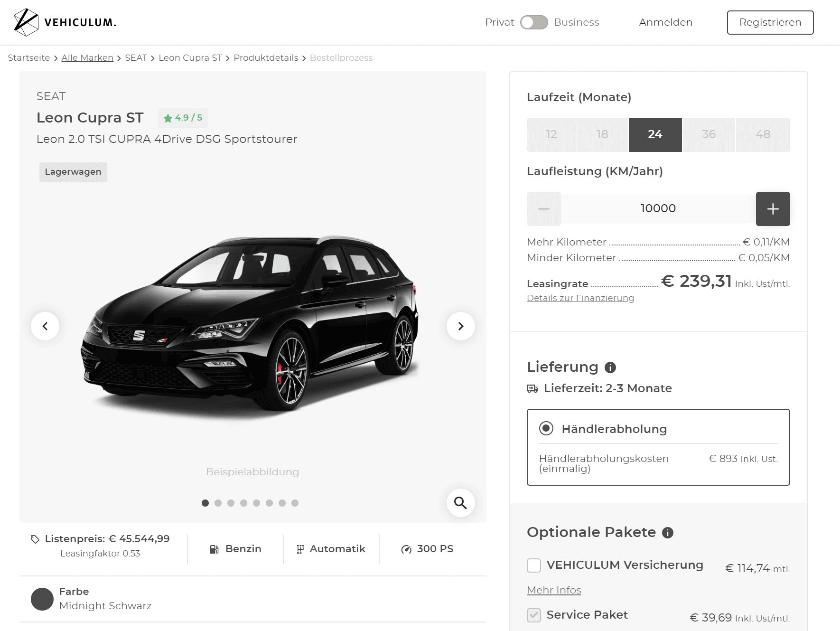Increase yearly mileage with plus button
The width and height of the screenshot is (840, 631).
773,209
